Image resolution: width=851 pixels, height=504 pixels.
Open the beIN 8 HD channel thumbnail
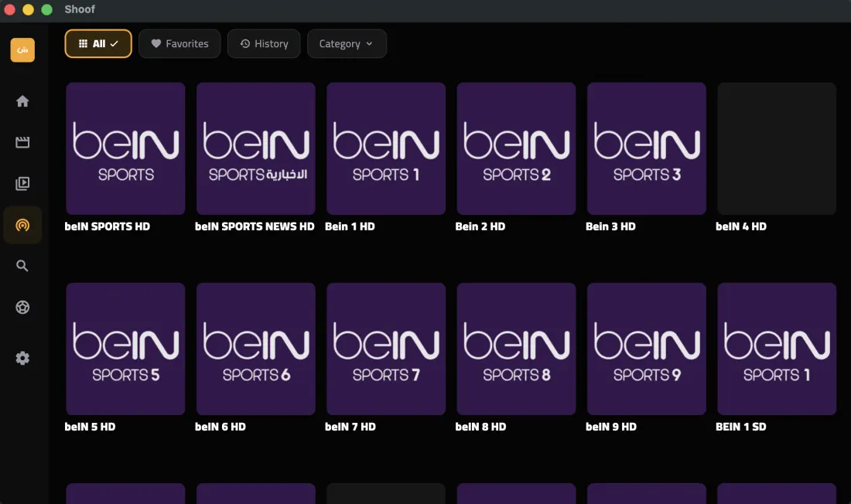pyautogui.click(x=516, y=349)
